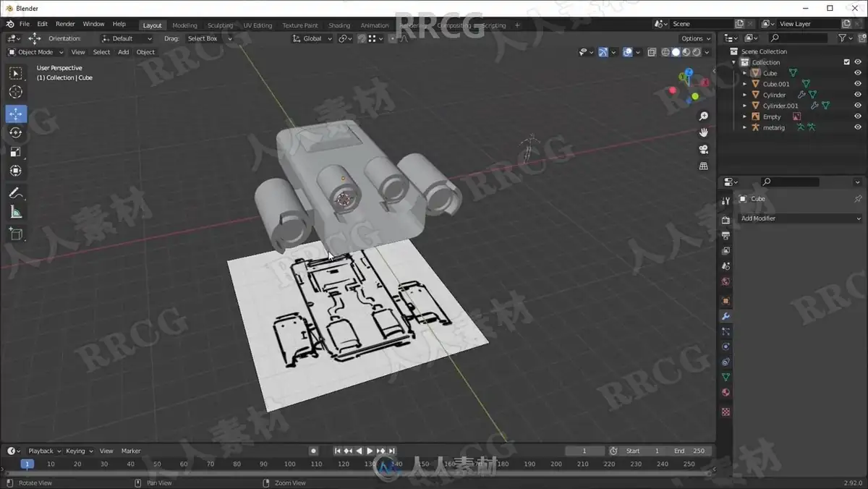Select the Measure tool

16,212
